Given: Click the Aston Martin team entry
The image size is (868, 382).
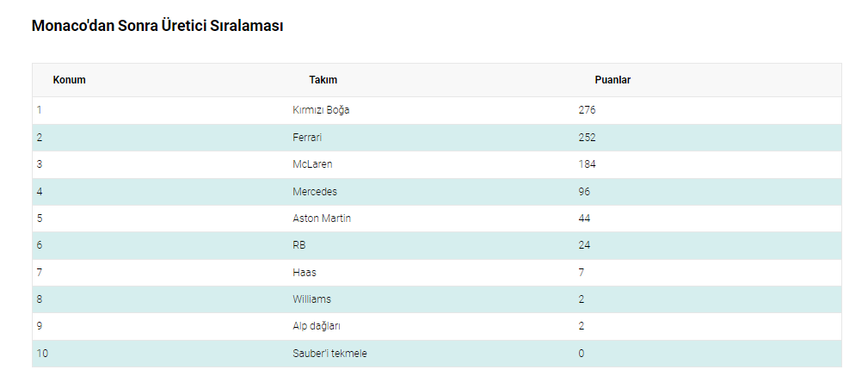Looking at the screenshot, I should pos(322,219).
